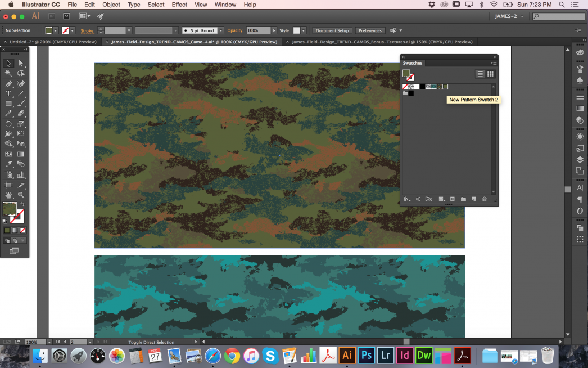Select the Pen tool
The width and height of the screenshot is (588, 368).
(x=8, y=83)
